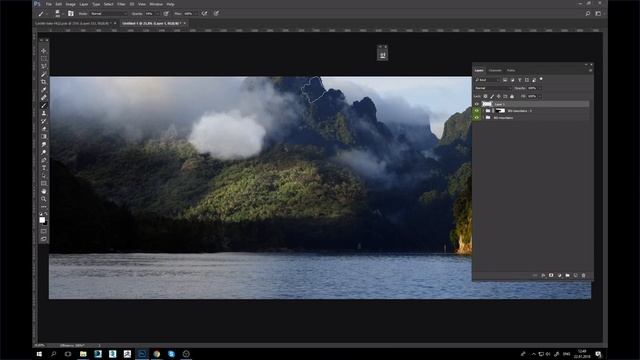The height and width of the screenshot is (360, 640).
Task: Open the Image menu
Action: pyautogui.click(x=71, y=4)
